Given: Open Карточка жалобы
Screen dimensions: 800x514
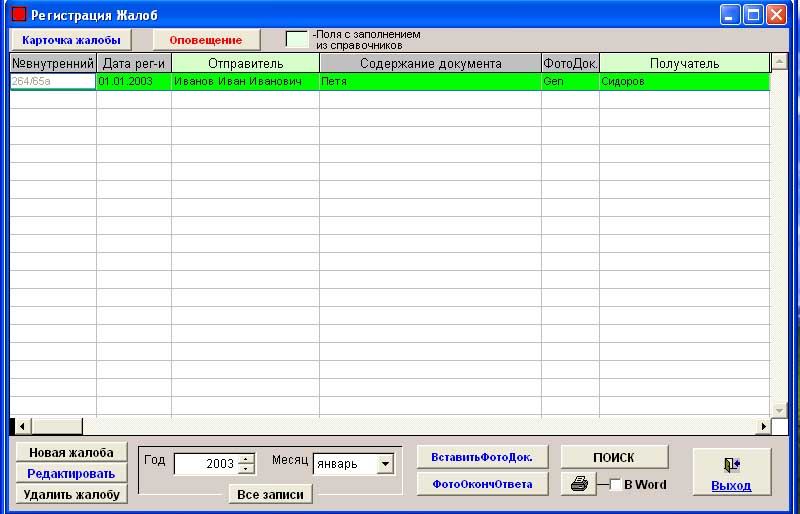Looking at the screenshot, I should tap(71, 40).
